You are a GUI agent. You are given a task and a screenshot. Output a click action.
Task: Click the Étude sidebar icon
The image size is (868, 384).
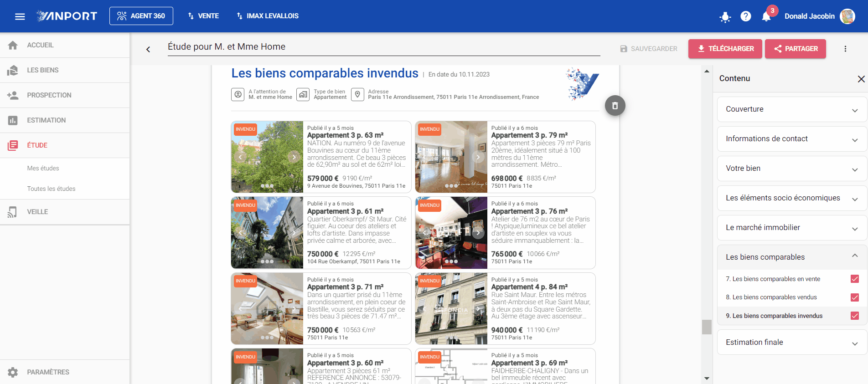(x=13, y=145)
